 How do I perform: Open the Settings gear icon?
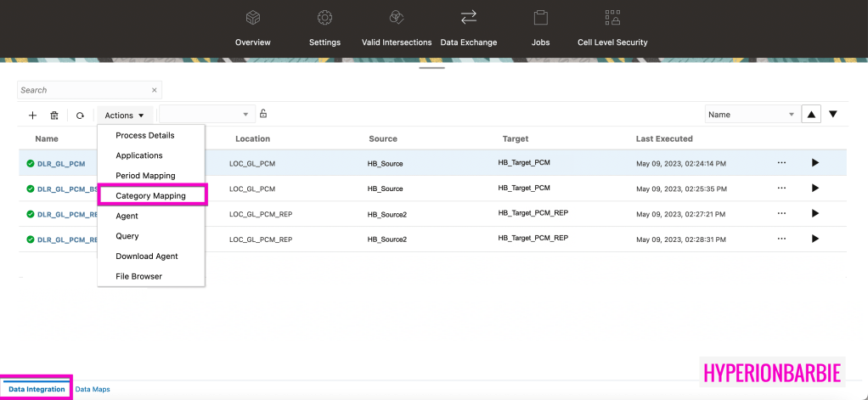[324, 18]
